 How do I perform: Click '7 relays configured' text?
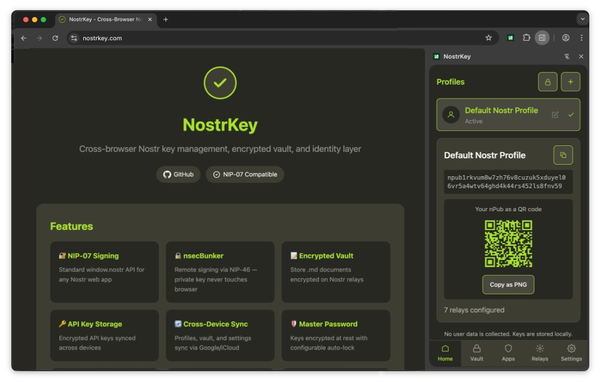pyautogui.click(x=474, y=310)
